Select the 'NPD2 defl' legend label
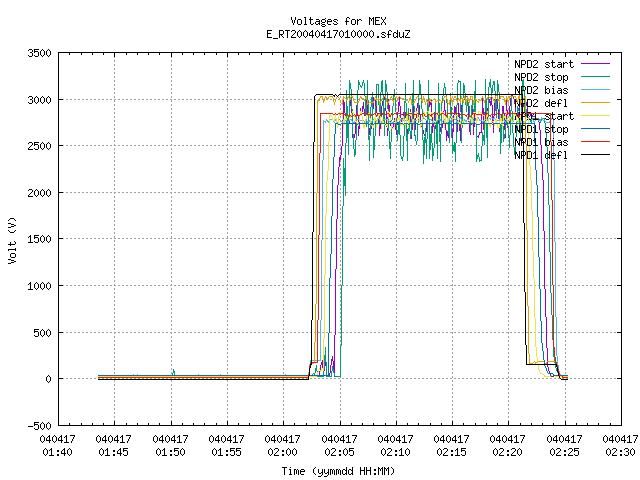Screen dimensions: 640x480 coord(541,103)
